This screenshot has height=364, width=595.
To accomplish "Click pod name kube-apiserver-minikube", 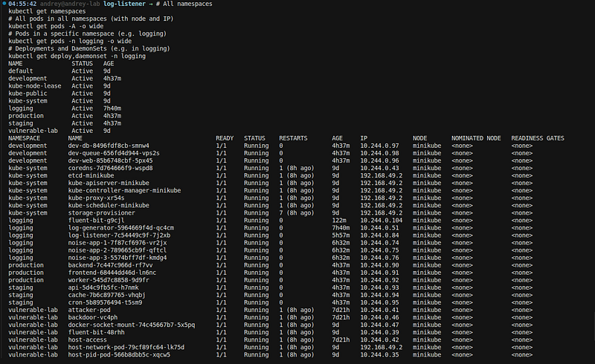I will 109,183.
